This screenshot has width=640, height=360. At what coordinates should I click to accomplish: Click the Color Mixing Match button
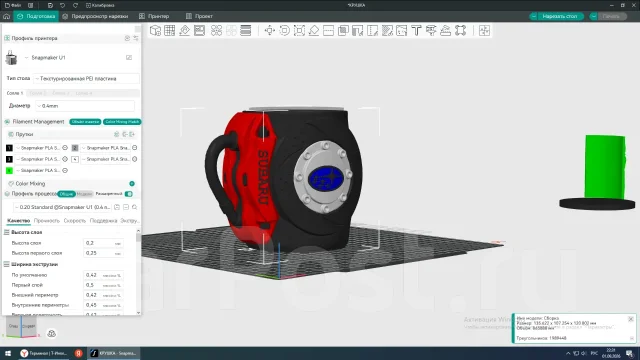click(122, 122)
